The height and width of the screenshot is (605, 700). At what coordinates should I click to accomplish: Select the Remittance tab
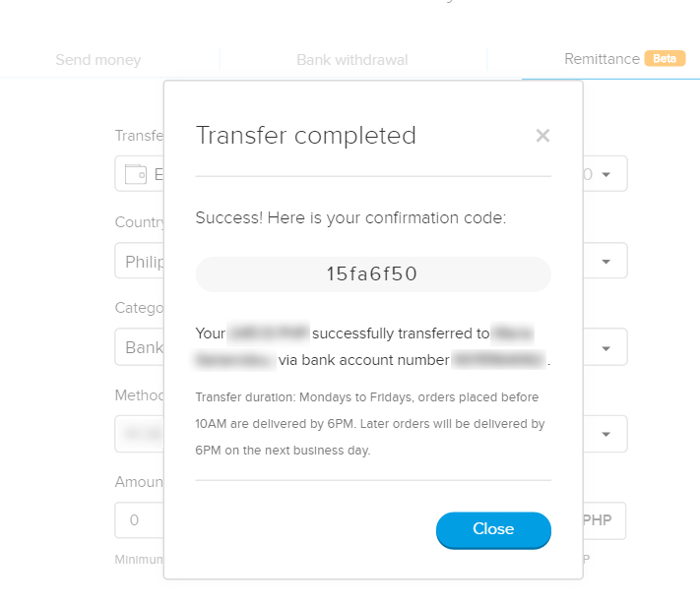602,59
